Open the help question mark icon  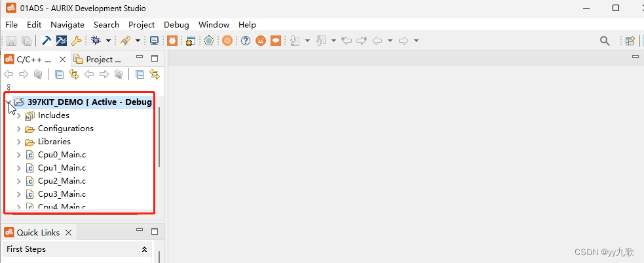coord(246,41)
